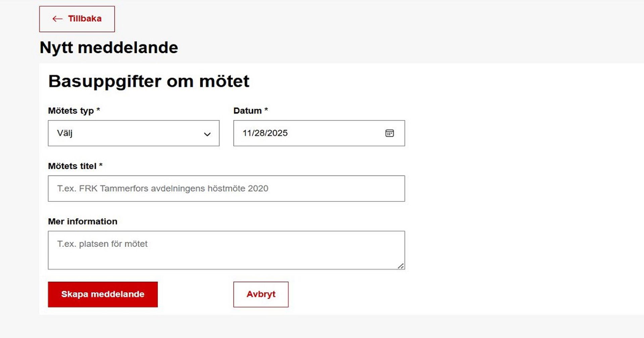The width and height of the screenshot is (644, 338).
Task: Click the 'Avbryt' button
Action: (x=261, y=294)
